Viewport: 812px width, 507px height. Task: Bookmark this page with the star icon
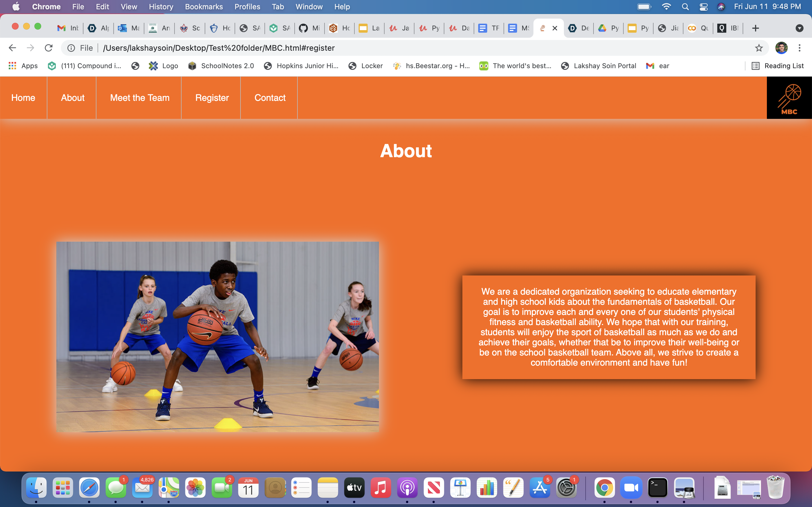click(759, 48)
